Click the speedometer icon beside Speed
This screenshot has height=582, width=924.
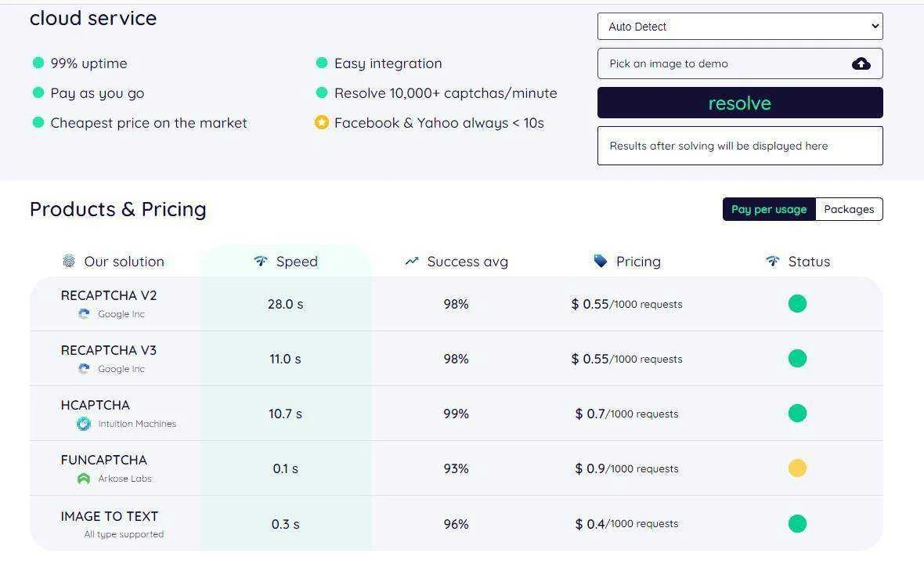point(261,261)
